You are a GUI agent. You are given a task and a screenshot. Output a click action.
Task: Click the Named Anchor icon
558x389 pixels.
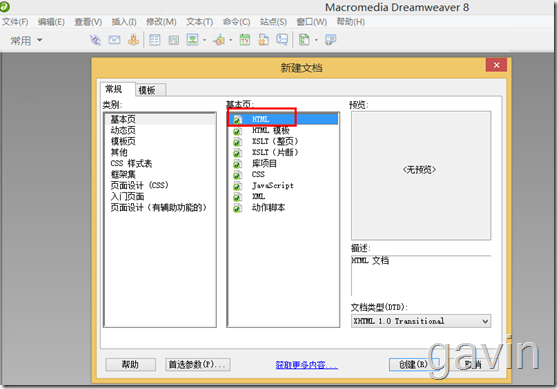tap(133, 40)
